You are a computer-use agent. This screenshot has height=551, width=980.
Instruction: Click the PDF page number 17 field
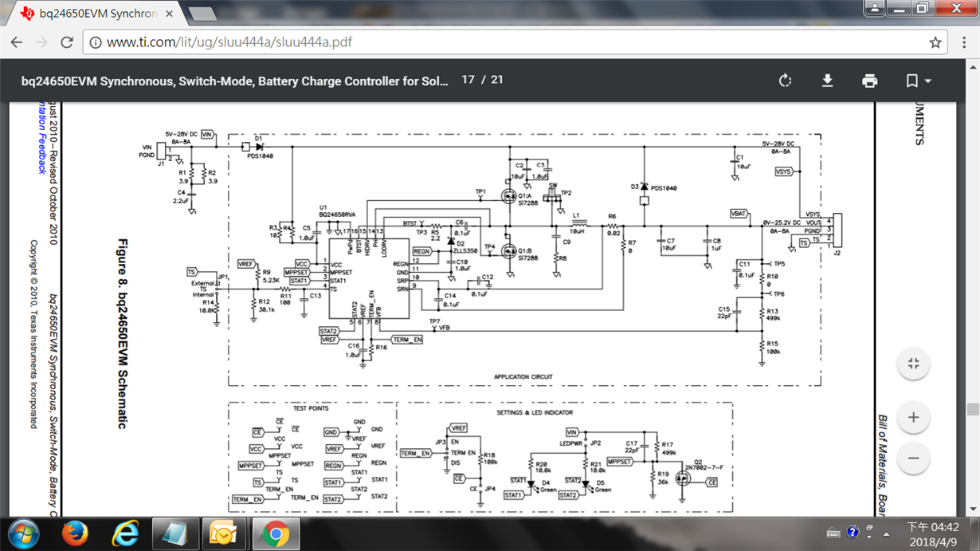pos(468,80)
